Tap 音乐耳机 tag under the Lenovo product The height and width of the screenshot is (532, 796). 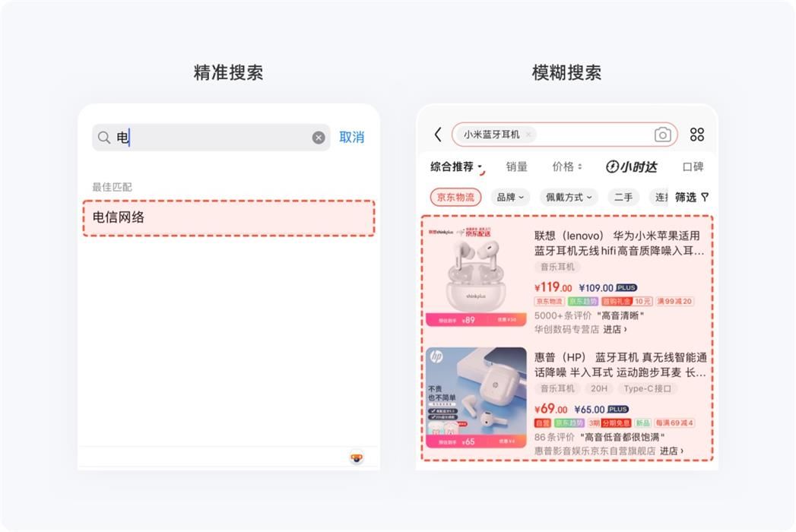tap(557, 267)
